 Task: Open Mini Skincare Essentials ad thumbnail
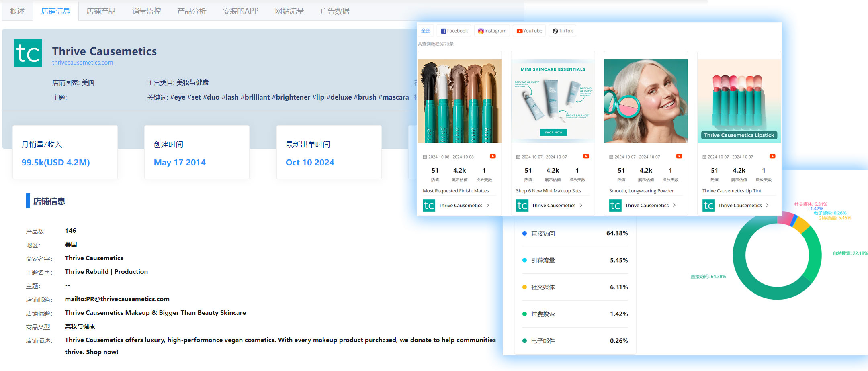pyautogui.click(x=553, y=101)
